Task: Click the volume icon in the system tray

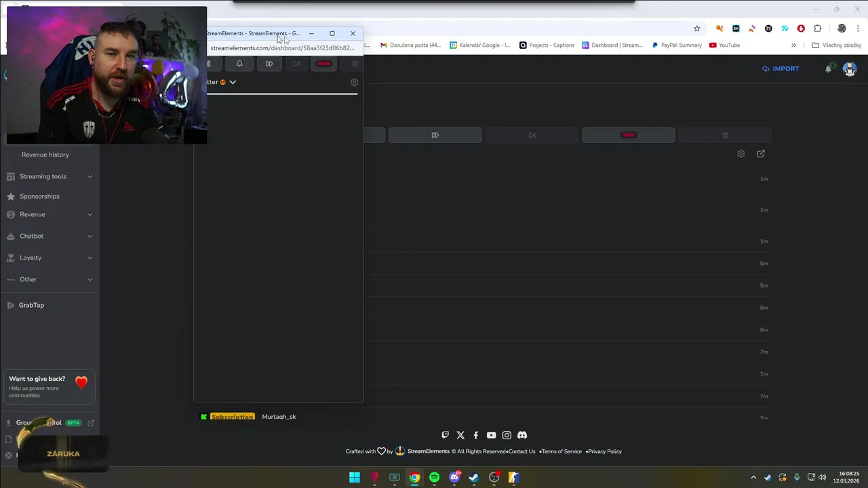Action: [823, 477]
